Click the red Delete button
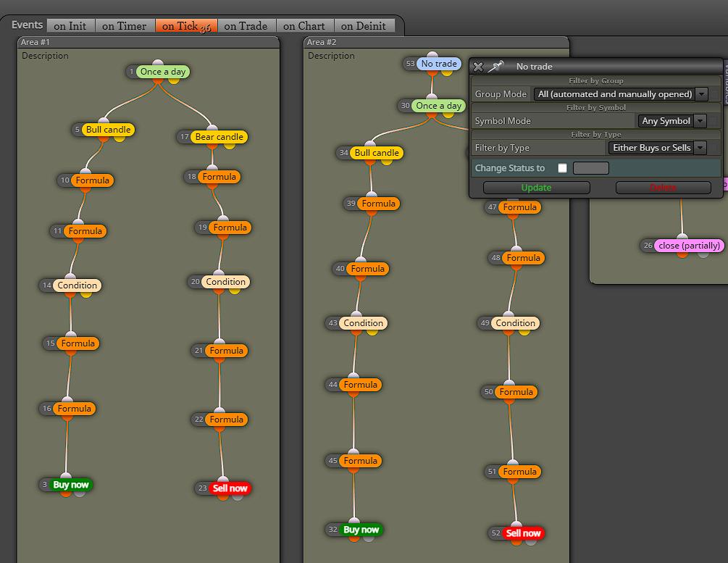Image resolution: width=728 pixels, height=563 pixels. coord(663,188)
